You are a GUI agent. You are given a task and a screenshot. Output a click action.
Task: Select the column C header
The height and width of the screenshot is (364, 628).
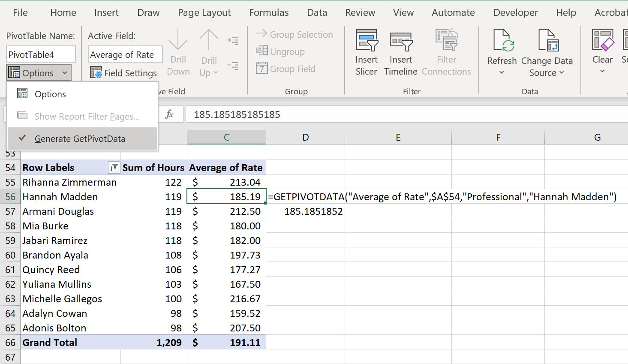(x=226, y=137)
